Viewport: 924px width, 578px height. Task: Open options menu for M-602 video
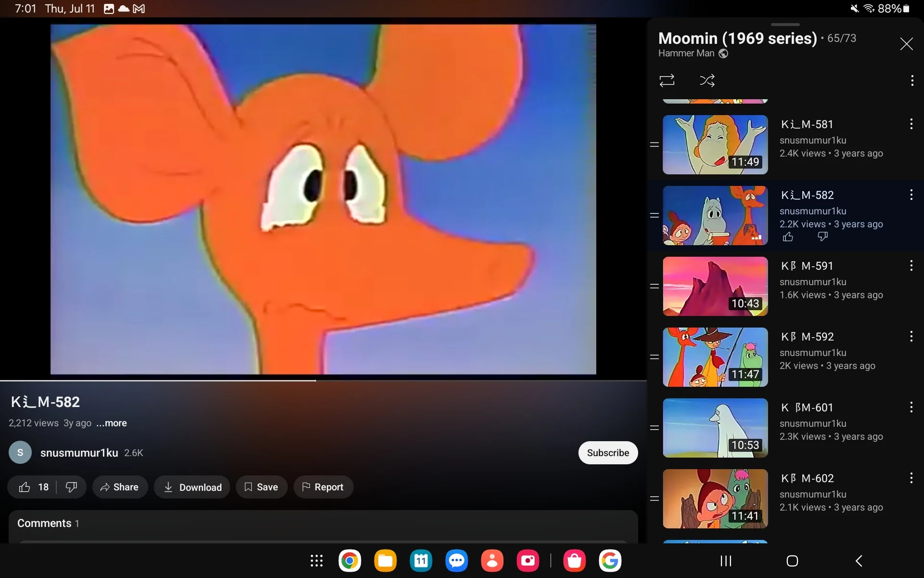(x=911, y=478)
